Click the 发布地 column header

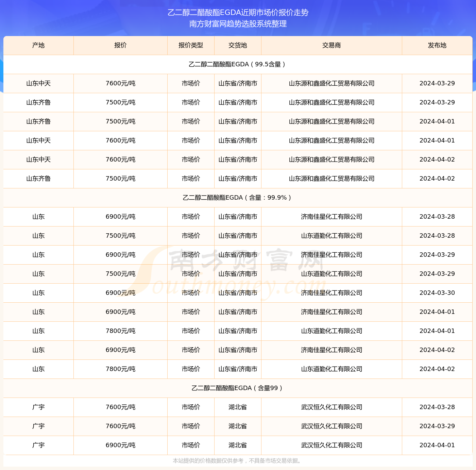[437, 45]
